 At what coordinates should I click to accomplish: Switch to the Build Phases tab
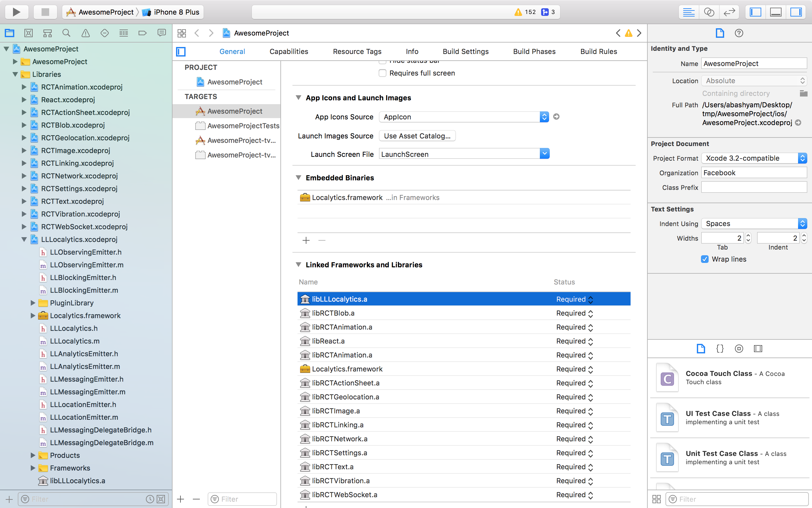tap(534, 51)
